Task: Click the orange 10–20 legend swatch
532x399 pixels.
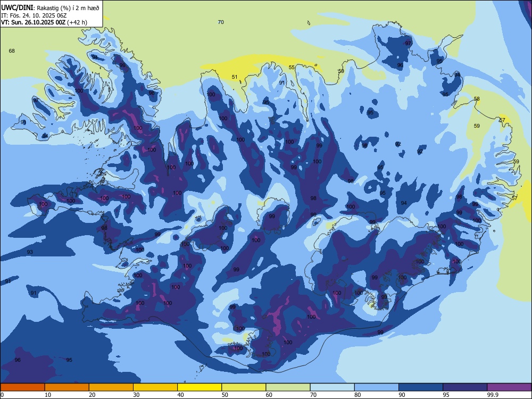Action: [x=67, y=387]
